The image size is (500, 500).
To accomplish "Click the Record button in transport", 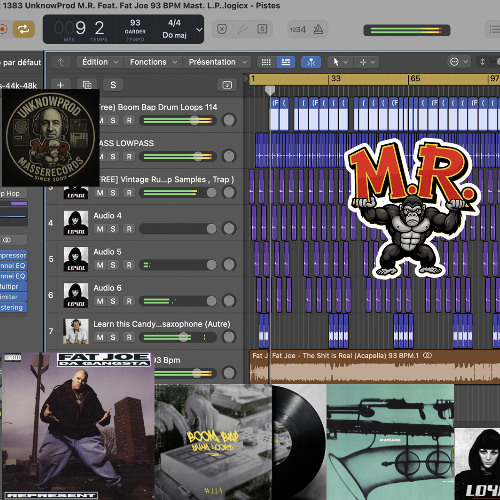I will point(3,29).
